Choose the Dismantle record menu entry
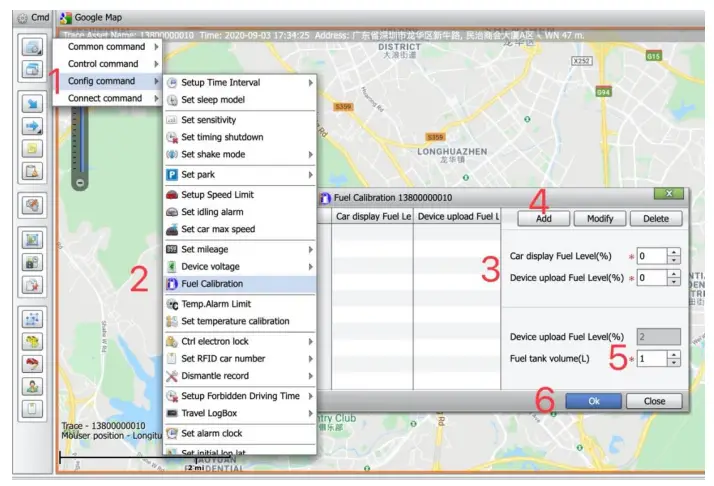The height and width of the screenshot is (486, 714). pyautogui.click(x=240, y=376)
